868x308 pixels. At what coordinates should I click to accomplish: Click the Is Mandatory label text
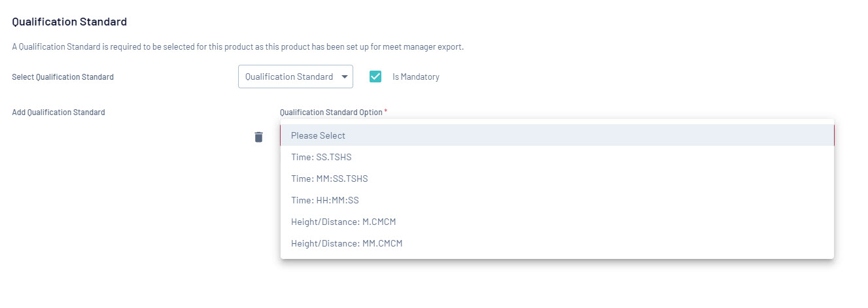pos(415,77)
